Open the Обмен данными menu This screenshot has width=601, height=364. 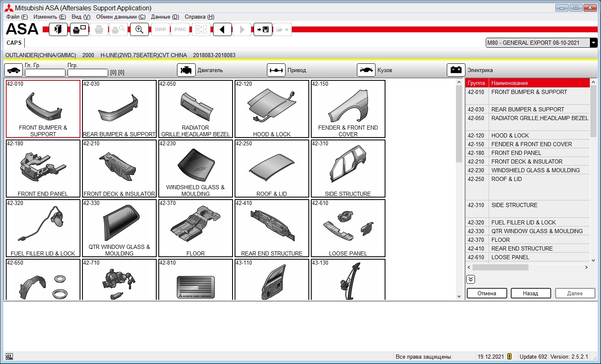pyautogui.click(x=121, y=17)
